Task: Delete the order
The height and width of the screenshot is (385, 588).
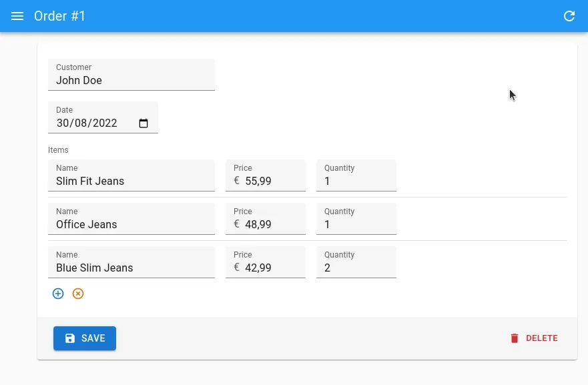Action: pos(534,338)
